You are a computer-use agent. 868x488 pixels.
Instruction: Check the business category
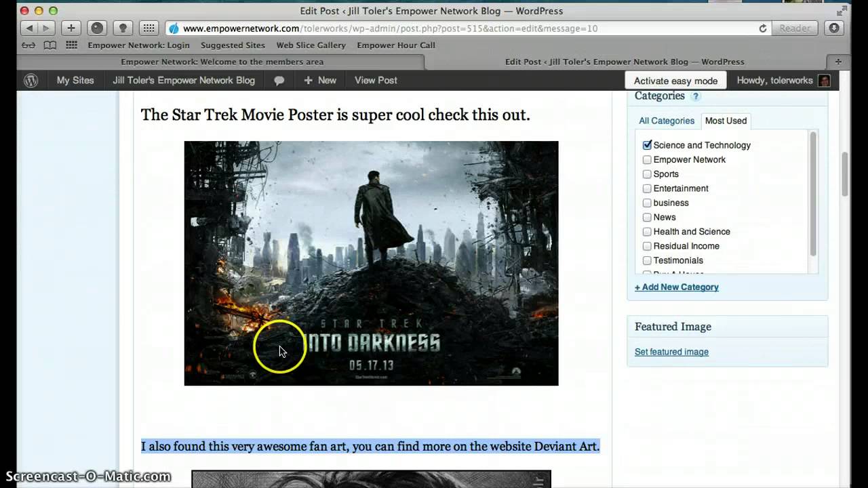(647, 203)
